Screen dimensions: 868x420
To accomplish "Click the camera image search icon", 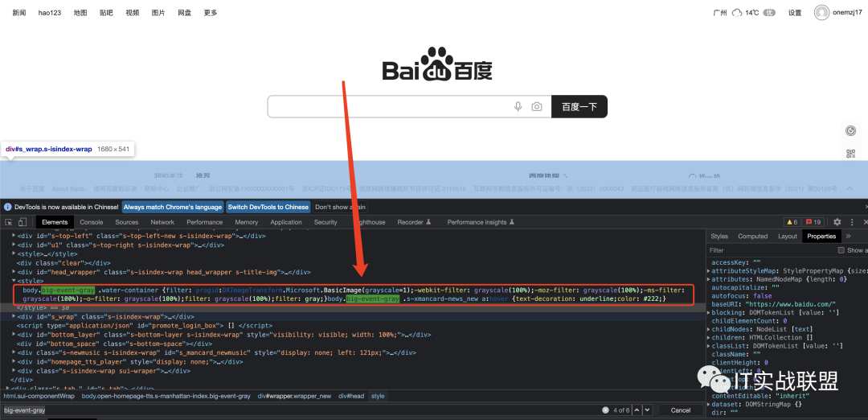I will (x=536, y=106).
